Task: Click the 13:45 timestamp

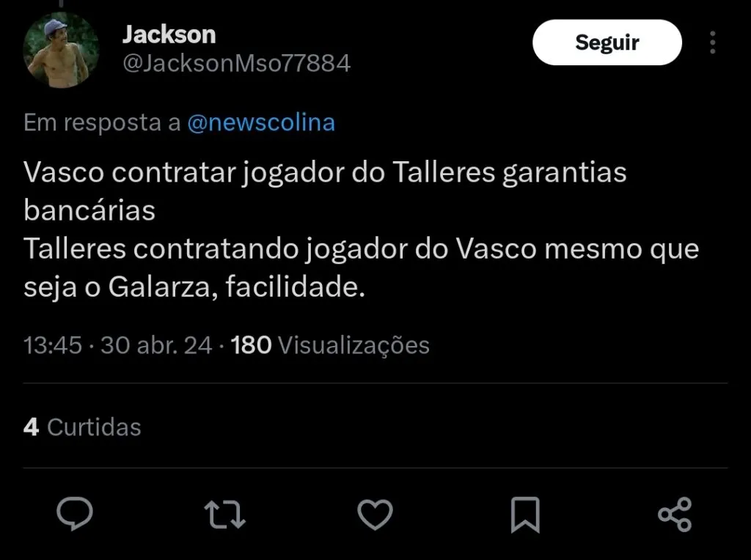Action: point(53,345)
